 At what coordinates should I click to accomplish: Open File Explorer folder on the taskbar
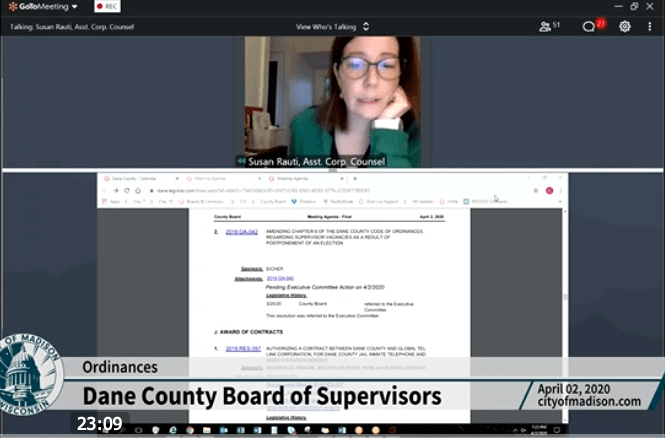(x=207, y=430)
